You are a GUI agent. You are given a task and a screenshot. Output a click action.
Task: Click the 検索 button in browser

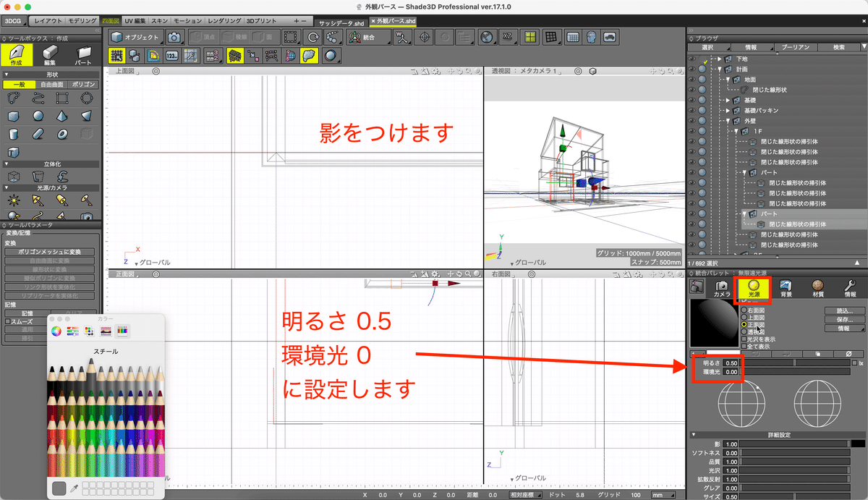pyautogui.click(x=839, y=47)
